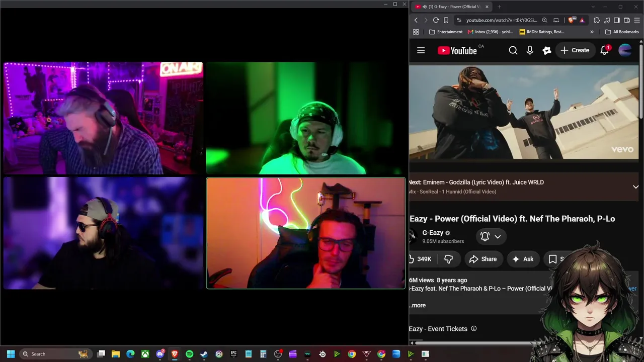Click the Ask button below the video
The height and width of the screenshot is (362, 644).
[523, 259]
